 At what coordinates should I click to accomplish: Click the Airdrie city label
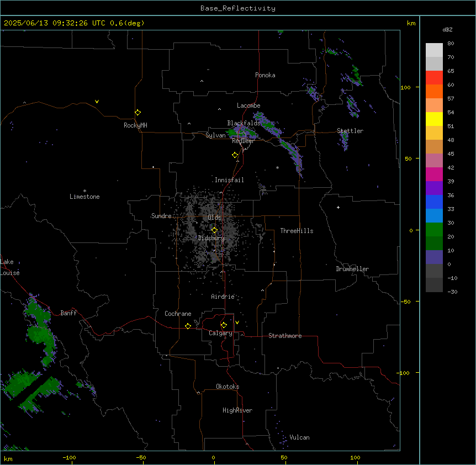pyautogui.click(x=223, y=297)
